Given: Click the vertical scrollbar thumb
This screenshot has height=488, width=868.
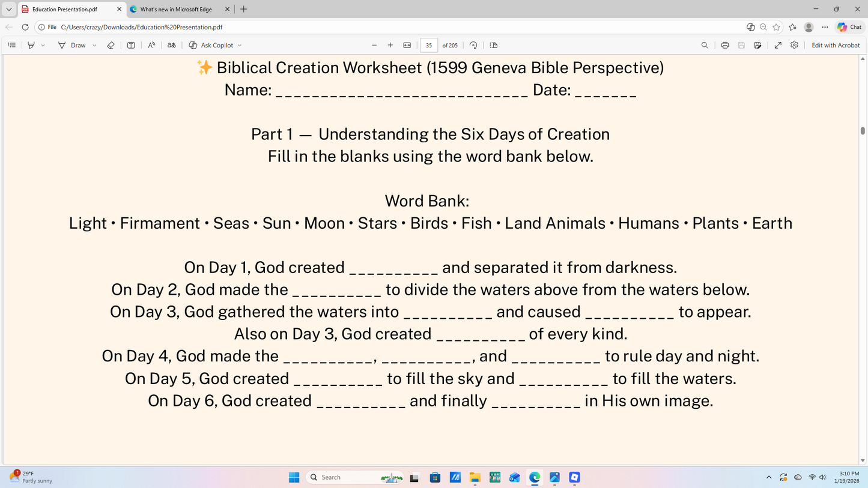Looking at the screenshot, I should [x=863, y=130].
